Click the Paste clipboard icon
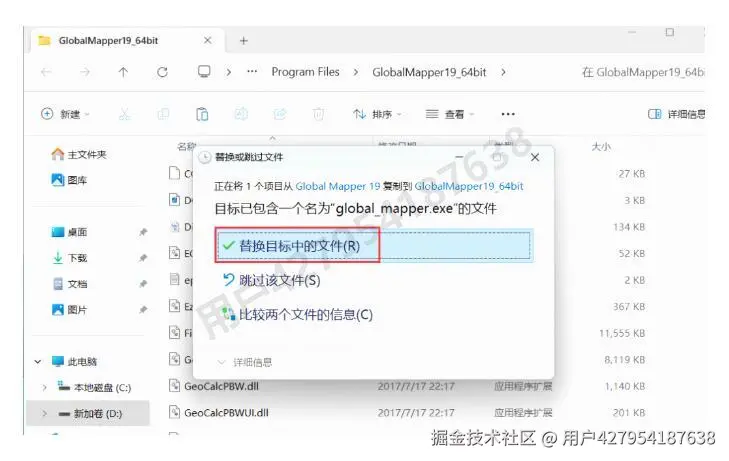The height and width of the screenshot is (461, 729). (x=202, y=114)
